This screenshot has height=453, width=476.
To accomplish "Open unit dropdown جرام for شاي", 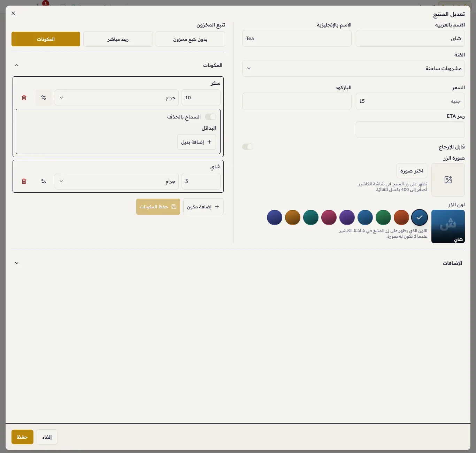I will (x=117, y=181).
